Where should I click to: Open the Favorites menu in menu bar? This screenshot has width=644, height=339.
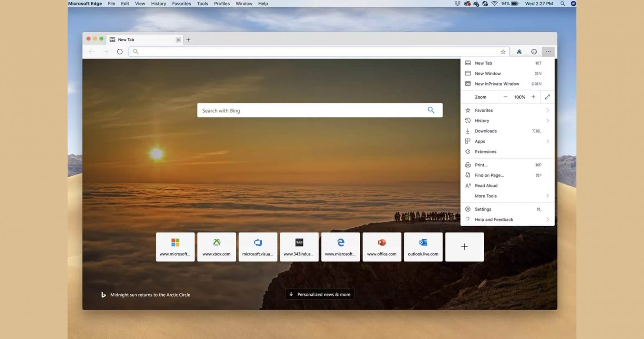(181, 4)
